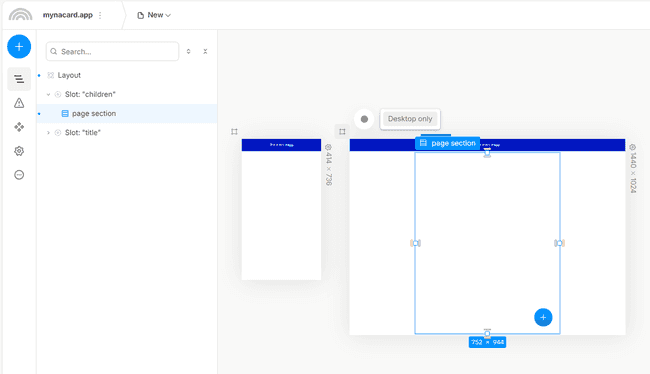This screenshot has width=650, height=374.
Task: Click the right edge resize handle of page section
Action: 560,243
